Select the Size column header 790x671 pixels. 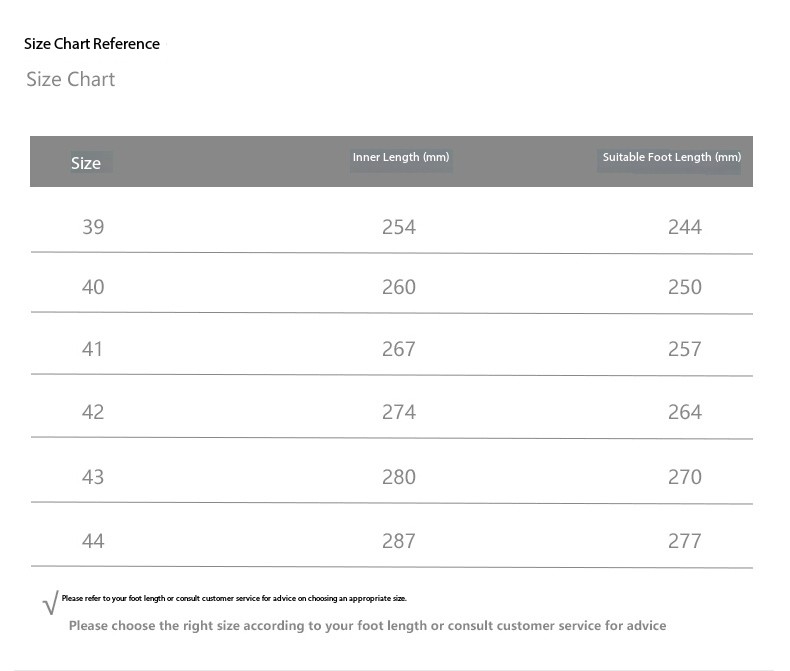(x=86, y=163)
